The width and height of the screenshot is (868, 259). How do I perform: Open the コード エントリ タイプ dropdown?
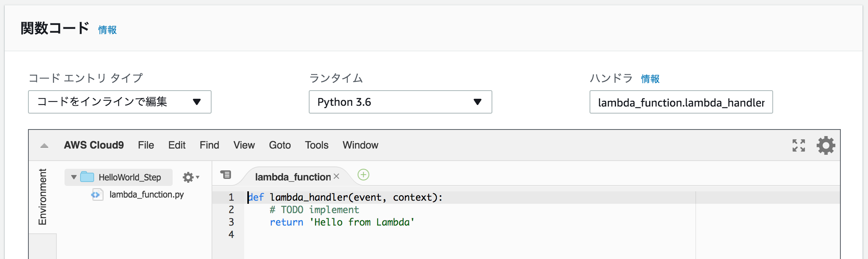coord(120,102)
